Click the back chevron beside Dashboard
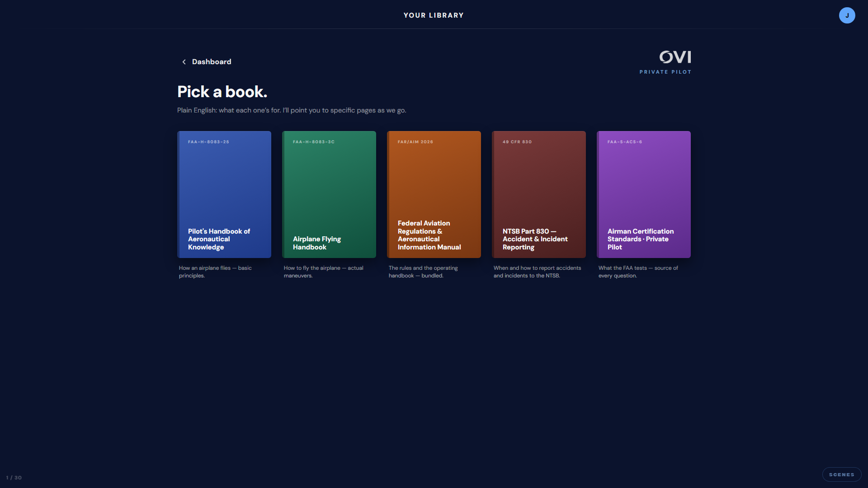This screenshot has height=488, width=868. tap(184, 62)
